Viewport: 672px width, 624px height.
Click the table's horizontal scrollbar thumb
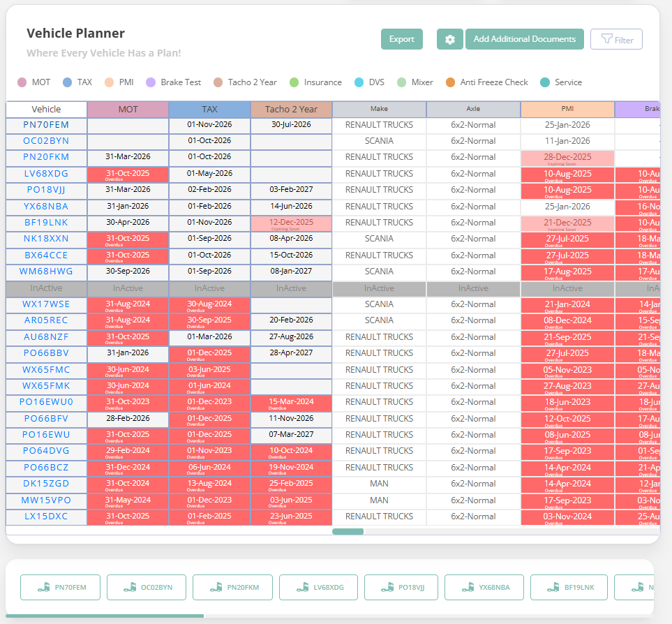tap(348, 532)
